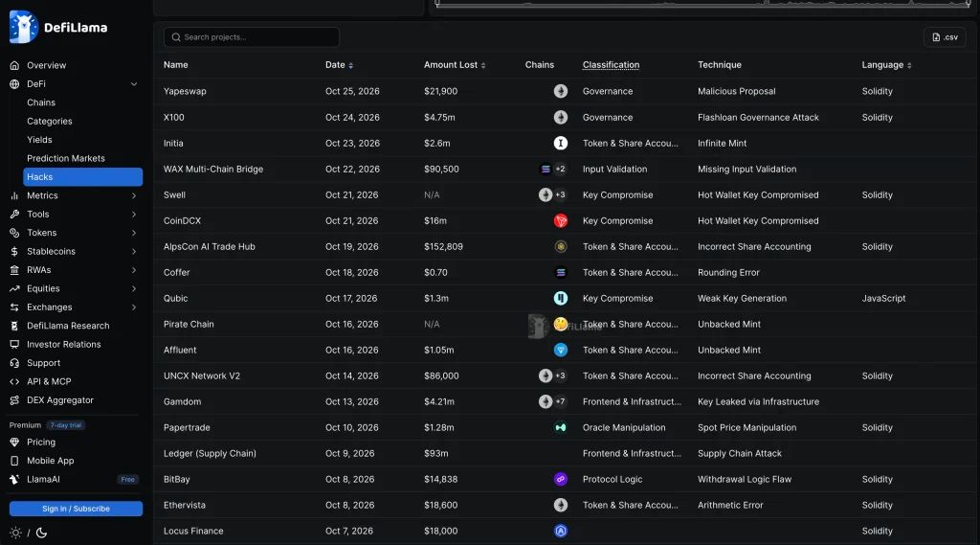Viewport: 980px width, 545px height.
Task: Select the Hacks menu item
Action: (x=82, y=177)
